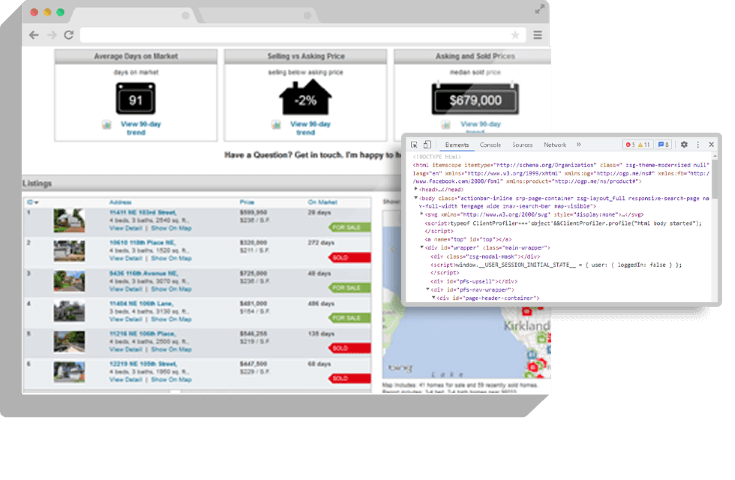The image size is (735, 480).
Task: Sort listings by Price column header
Action: 247,202
